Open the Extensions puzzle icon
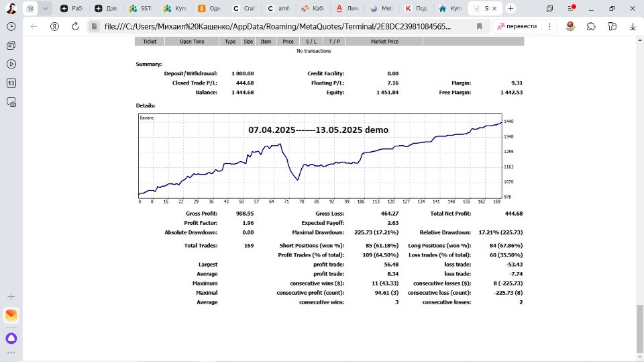 coord(591,26)
